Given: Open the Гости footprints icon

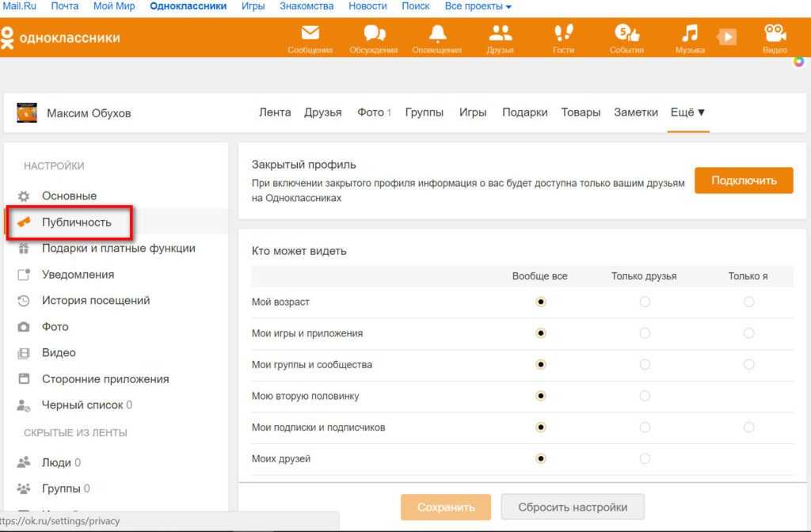Looking at the screenshot, I should tap(563, 33).
